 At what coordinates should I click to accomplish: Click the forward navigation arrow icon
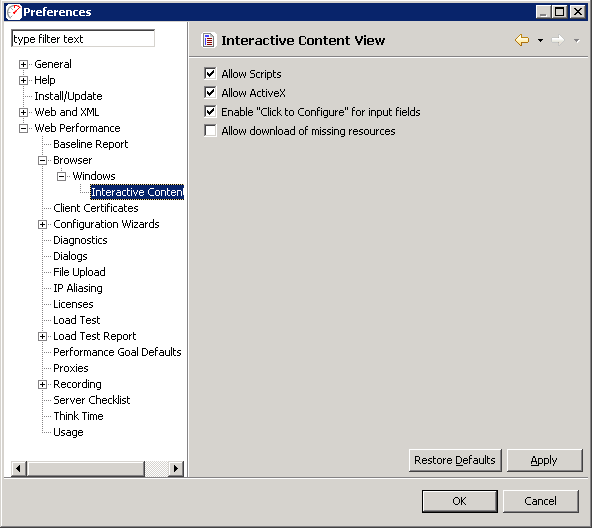[558, 40]
